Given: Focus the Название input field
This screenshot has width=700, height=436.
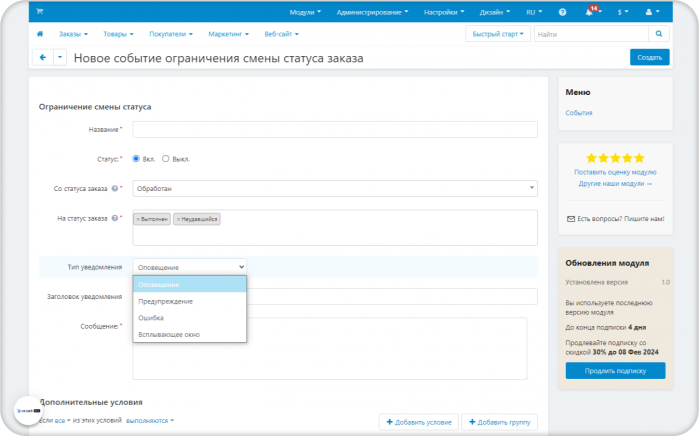Looking at the screenshot, I should click(335, 129).
